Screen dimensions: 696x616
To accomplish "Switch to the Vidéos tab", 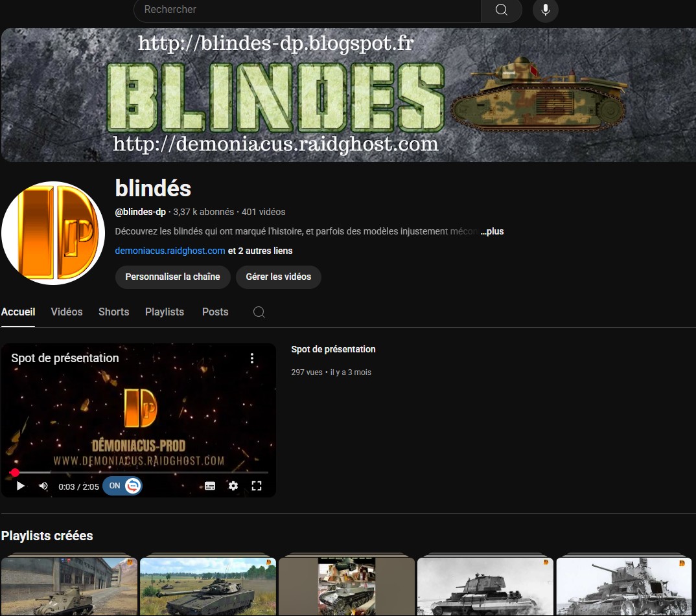I will pos(67,312).
